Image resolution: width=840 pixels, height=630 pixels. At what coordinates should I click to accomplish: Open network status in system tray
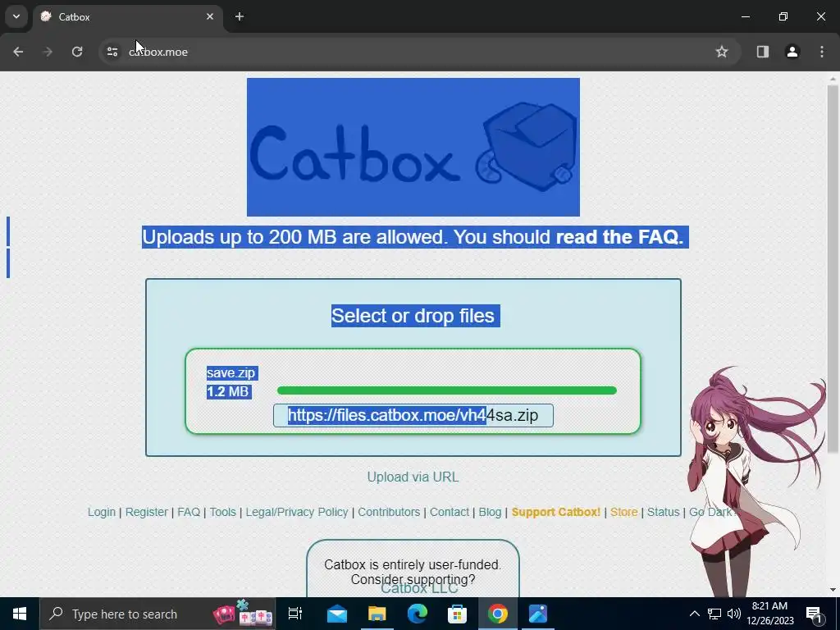click(714, 614)
